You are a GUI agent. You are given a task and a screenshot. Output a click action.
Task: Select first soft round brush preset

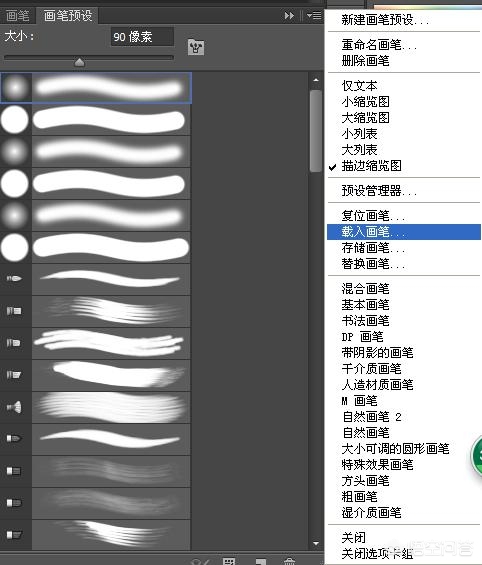pos(96,88)
